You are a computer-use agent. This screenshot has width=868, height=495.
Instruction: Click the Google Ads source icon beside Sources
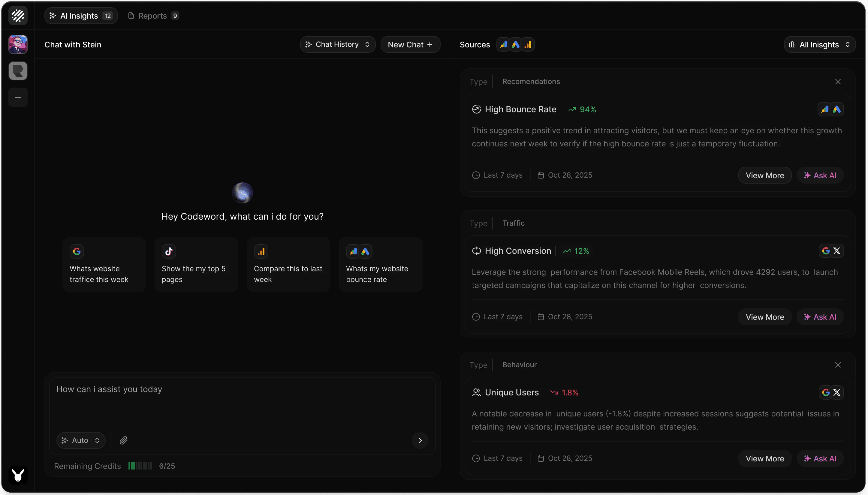515,44
